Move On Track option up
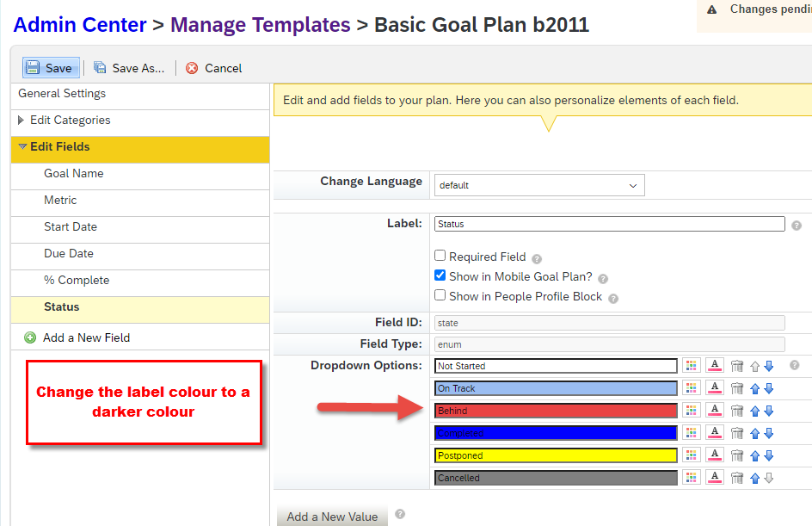Screen dimensions: 812x526 pos(755,388)
